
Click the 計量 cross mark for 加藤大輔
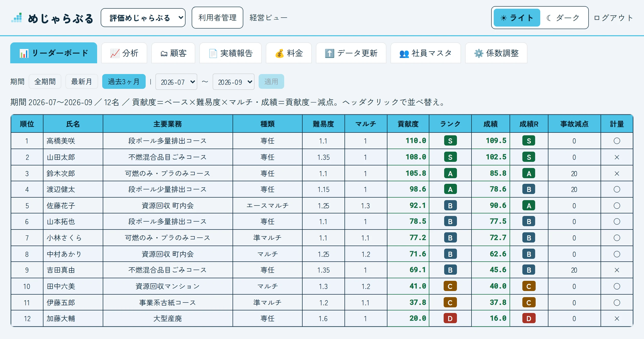[x=617, y=318]
